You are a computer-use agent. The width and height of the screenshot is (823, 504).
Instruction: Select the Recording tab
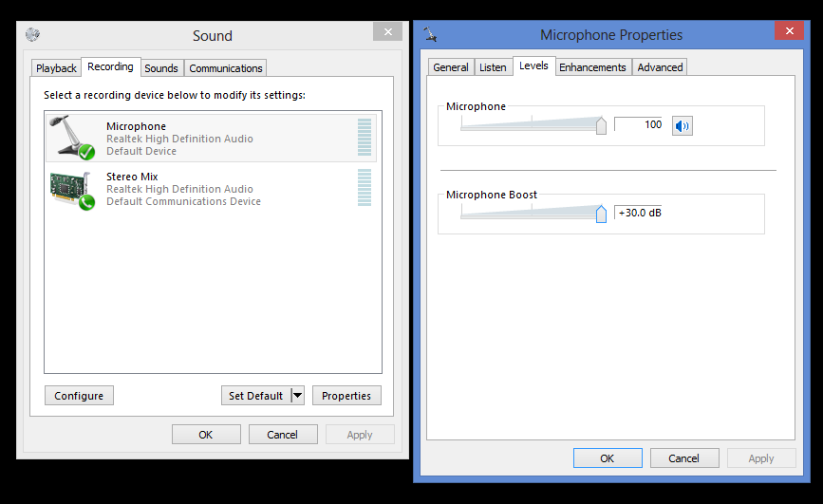pos(110,66)
